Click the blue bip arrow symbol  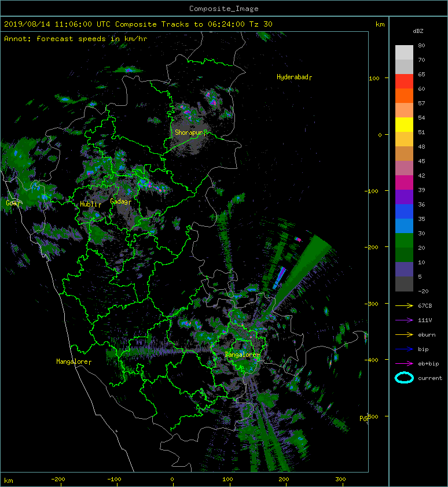click(x=404, y=349)
